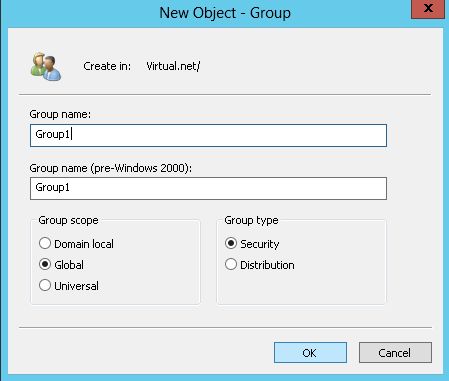Close the New Object - Group window

[x=428, y=9]
